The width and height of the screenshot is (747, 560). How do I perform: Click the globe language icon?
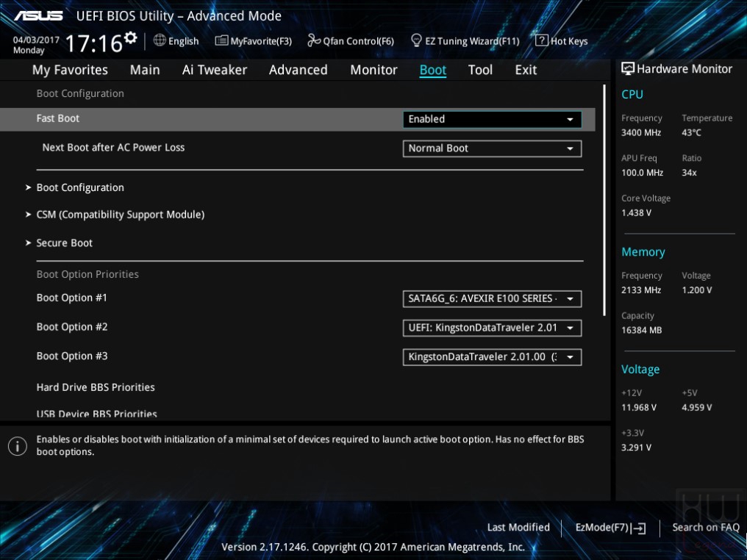click(x=160, y=40)
